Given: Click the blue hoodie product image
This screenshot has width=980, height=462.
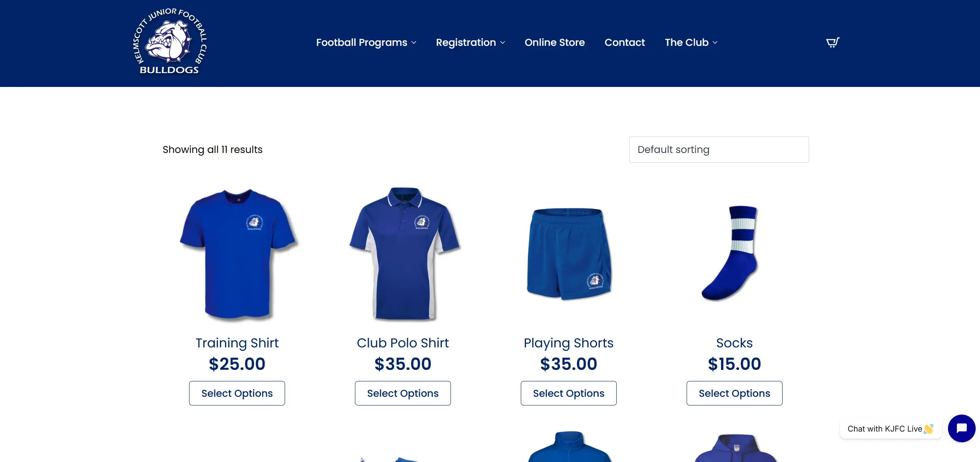Looking at the screenshot, I should (735, 447).
